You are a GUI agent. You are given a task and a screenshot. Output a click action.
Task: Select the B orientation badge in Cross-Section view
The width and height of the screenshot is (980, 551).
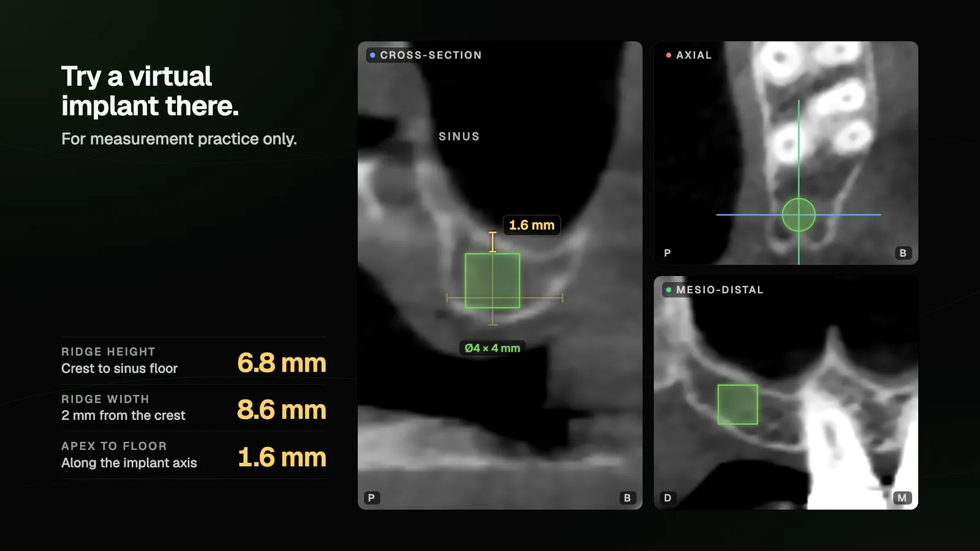(627, 498)
